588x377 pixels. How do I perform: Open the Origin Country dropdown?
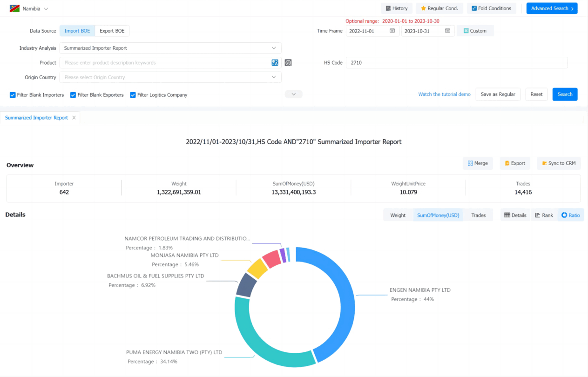170,77
